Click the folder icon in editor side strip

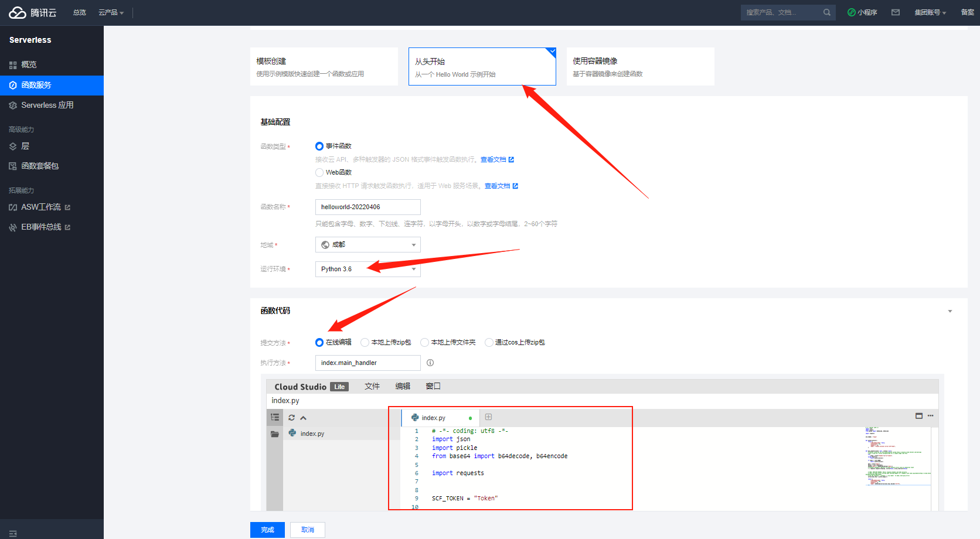(275, 434)
